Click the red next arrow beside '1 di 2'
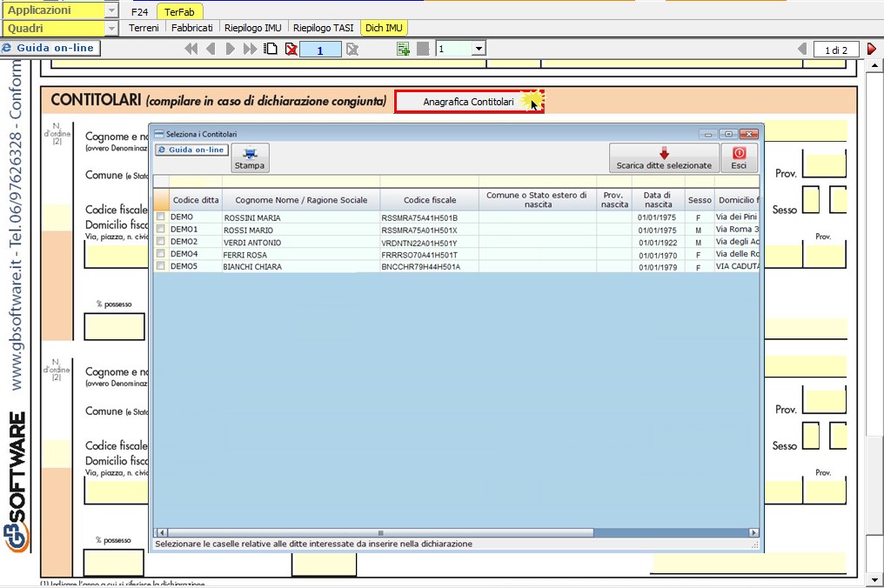 pyautogui.click(x=872, y=49)
